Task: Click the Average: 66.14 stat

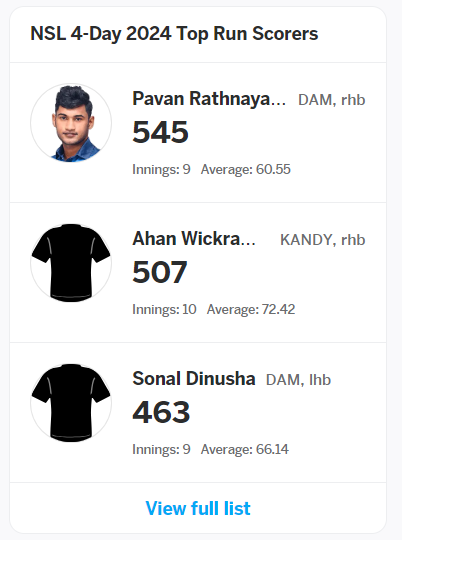Action: coord(245,449)
